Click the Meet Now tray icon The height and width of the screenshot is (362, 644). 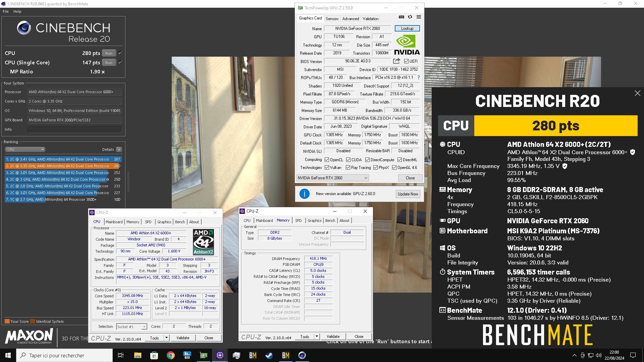583,355
